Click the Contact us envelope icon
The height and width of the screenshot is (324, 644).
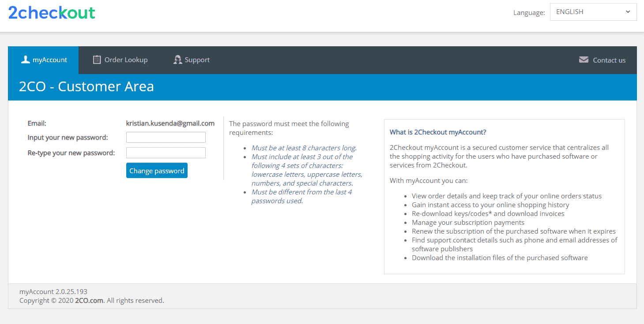[584, 60]
